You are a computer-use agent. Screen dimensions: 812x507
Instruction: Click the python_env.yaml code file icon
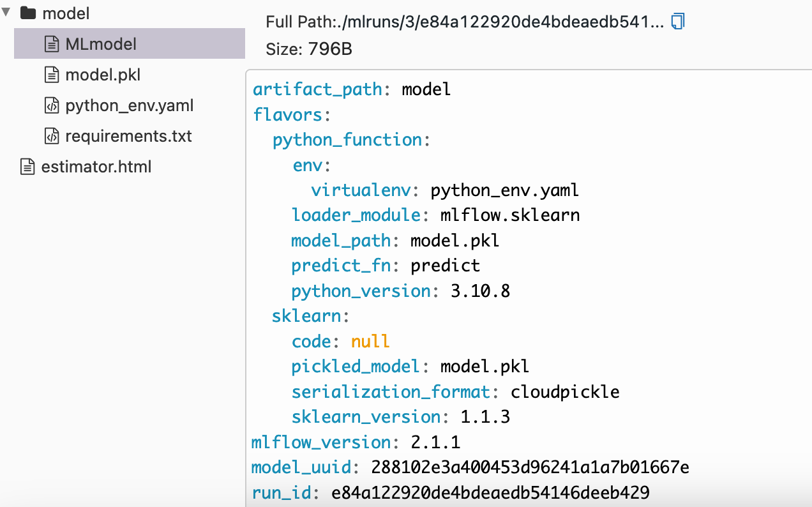coord(51,105)
